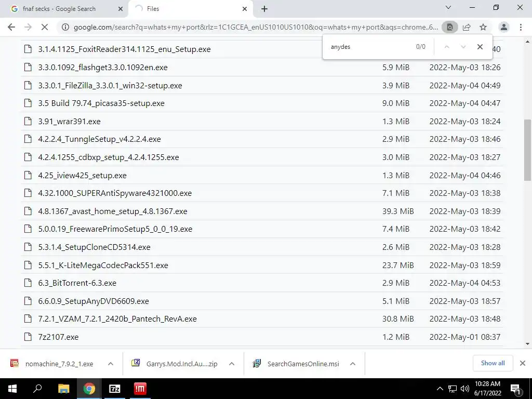Go back with the browser back arrow
Viewport: 532px width, 399px height.
tap(11, 27)
